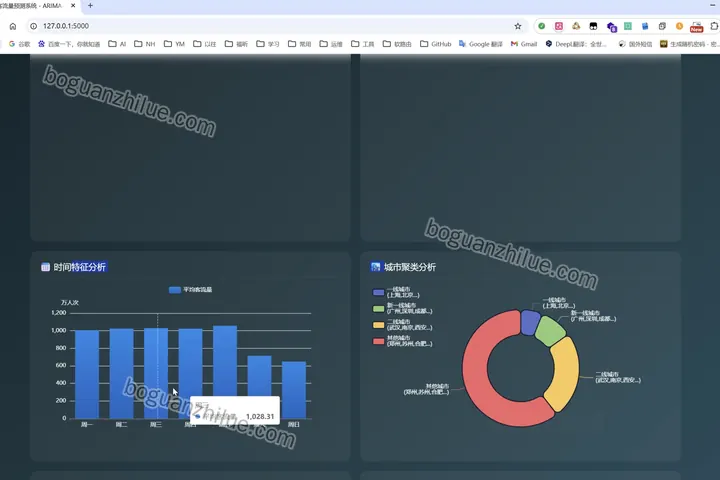Click the green circle extension icon
Viewport: 720px width, 480px height.
(542, 26)
